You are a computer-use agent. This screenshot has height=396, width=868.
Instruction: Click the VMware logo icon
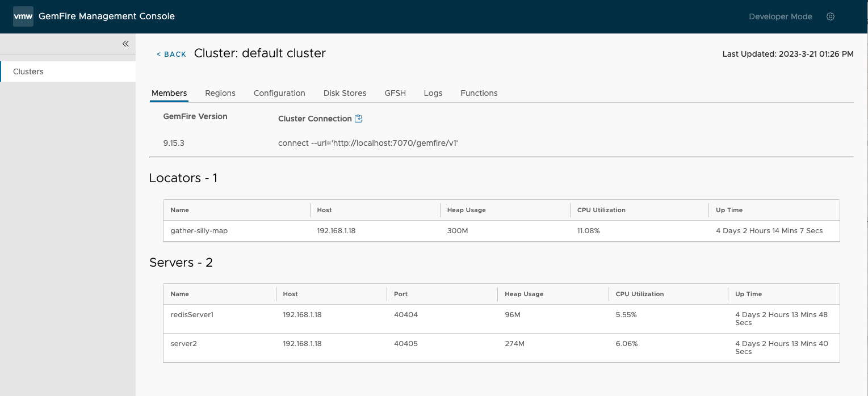[x=23, y=16]
